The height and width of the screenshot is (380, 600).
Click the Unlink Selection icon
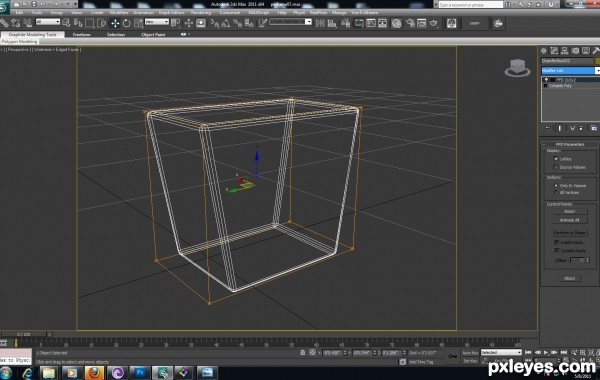click(x=16, y=23)
